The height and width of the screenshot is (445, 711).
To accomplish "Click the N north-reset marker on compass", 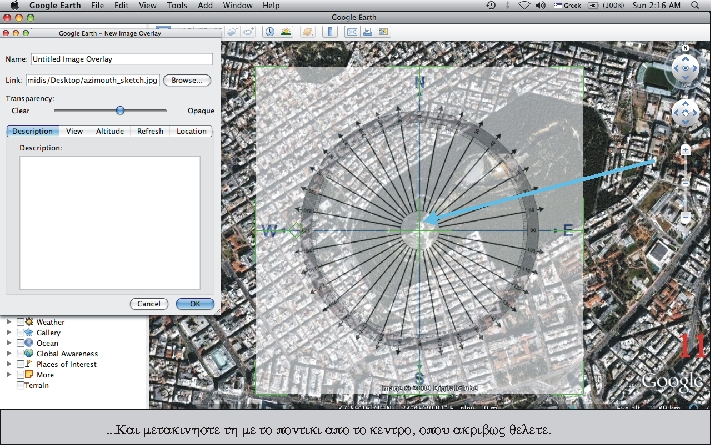I will pyautogui.click(x=685, y=48).
